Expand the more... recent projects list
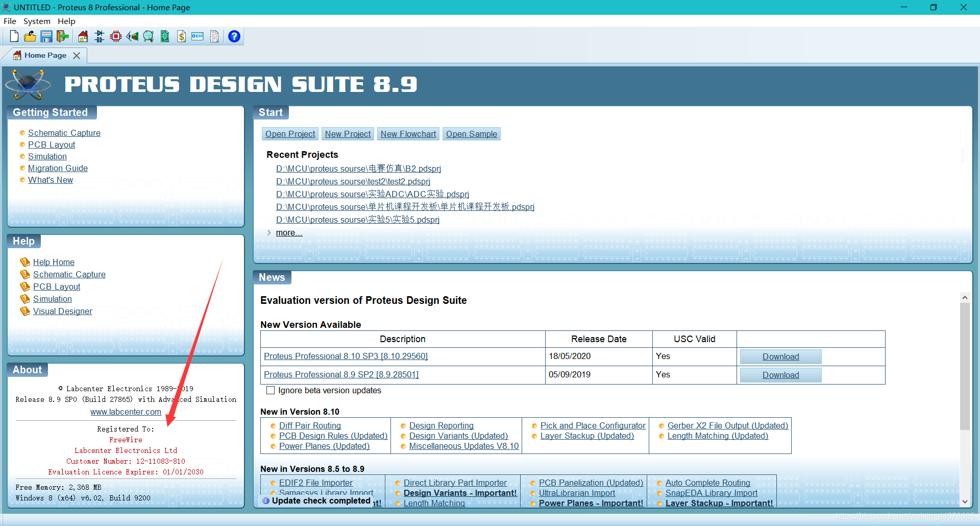 [289, 232]
